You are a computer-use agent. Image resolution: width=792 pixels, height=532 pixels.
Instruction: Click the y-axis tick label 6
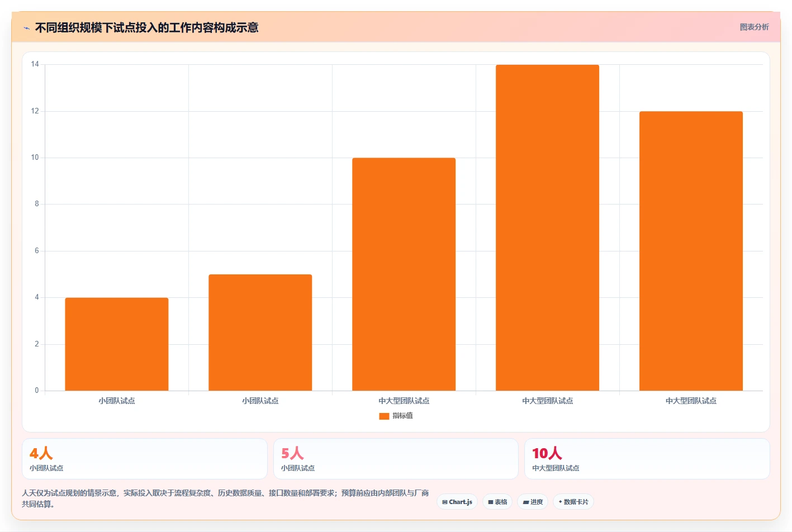[37, 251]
